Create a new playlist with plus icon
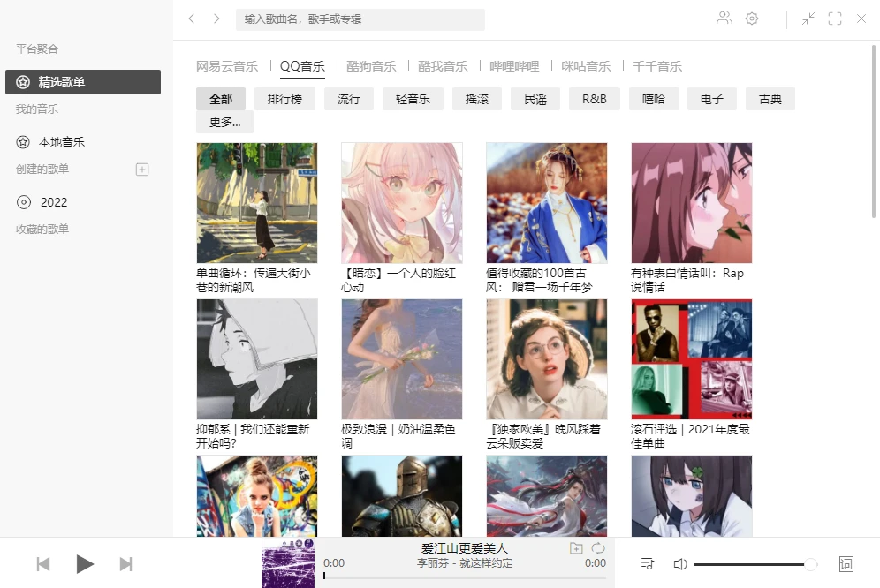Image resolution: width=880 pixels, height=588 pixels. click(142, 170)
